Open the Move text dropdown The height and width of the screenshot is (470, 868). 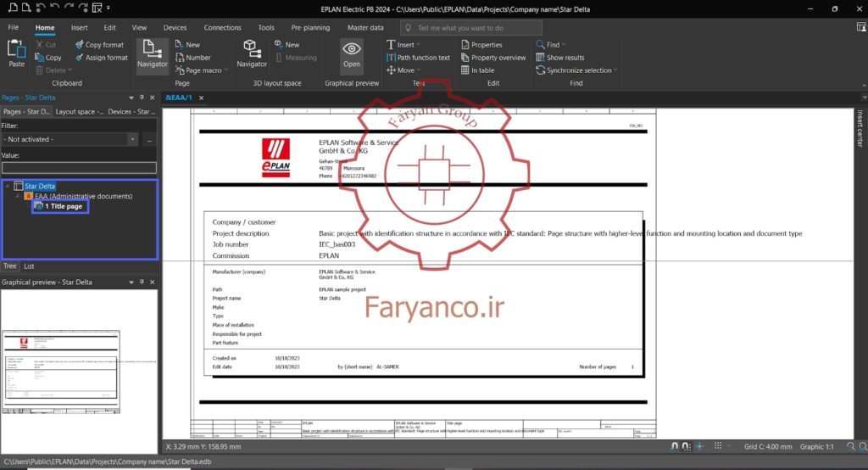click(x=419, y=70)
